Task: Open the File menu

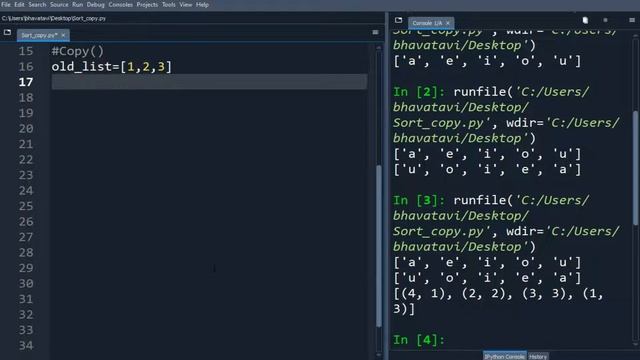Action: [x=6, y=4]
